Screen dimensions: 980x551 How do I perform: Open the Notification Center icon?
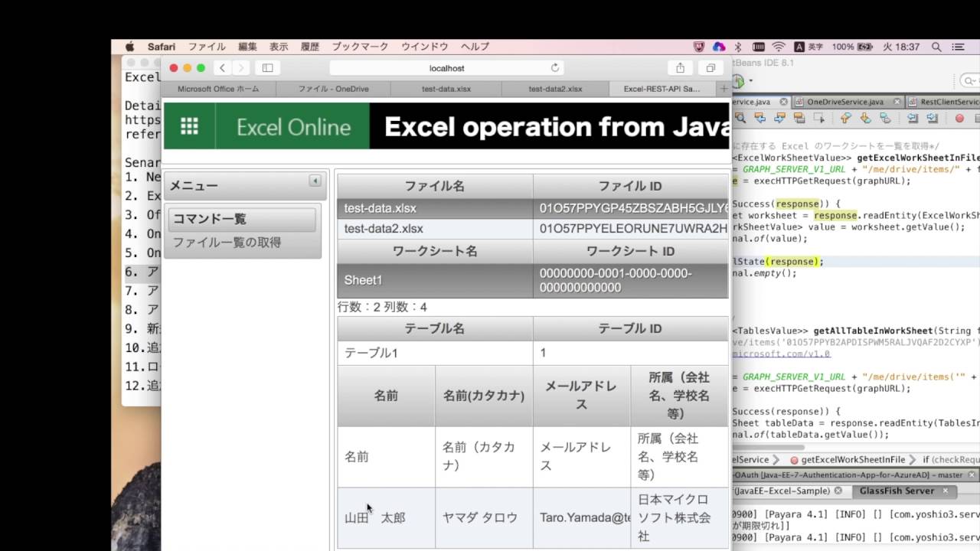(x=958, y=47)
